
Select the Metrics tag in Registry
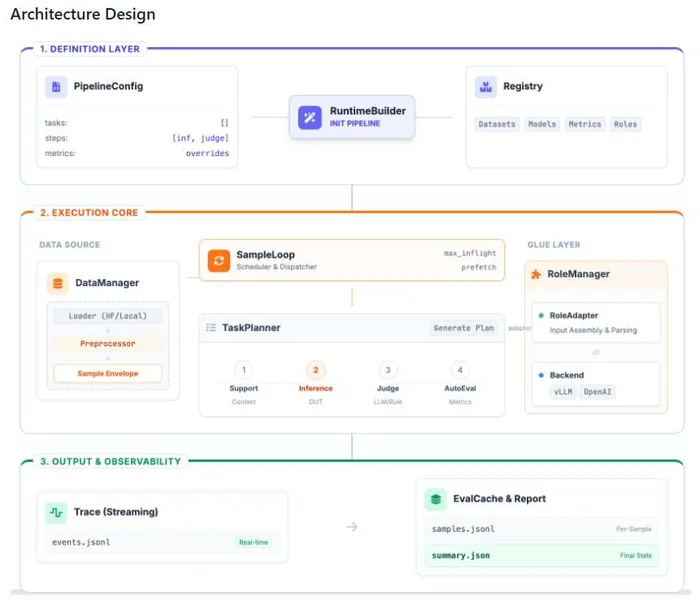585,124
